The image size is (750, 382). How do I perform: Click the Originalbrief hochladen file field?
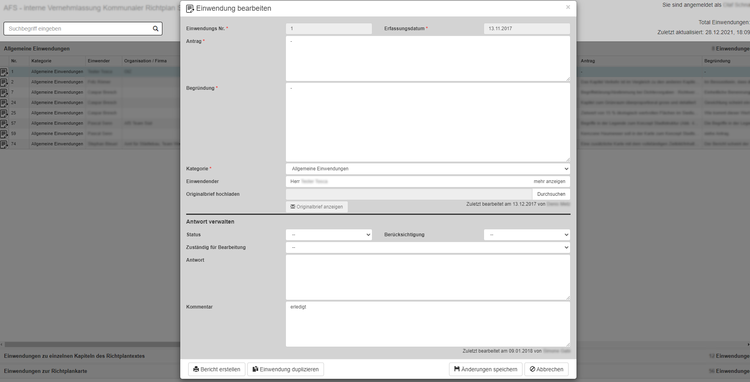[409, 194]
